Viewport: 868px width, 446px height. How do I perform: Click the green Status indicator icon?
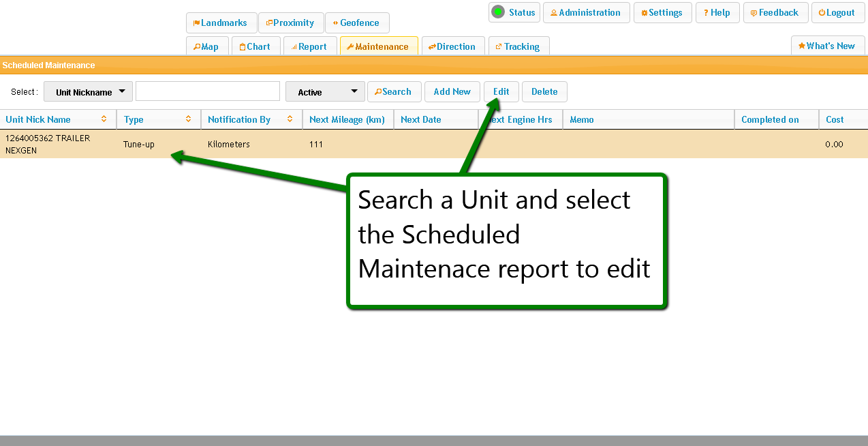[x=498, y=12]
